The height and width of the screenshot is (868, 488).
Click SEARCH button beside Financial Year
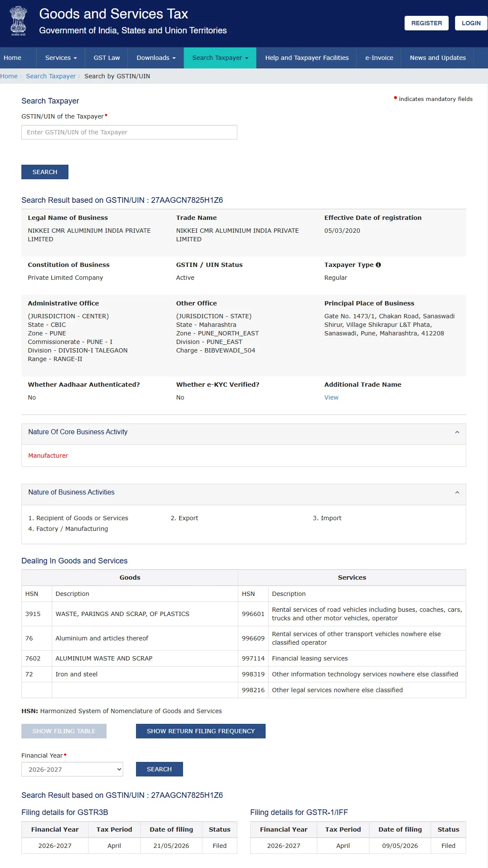(160, 769)
